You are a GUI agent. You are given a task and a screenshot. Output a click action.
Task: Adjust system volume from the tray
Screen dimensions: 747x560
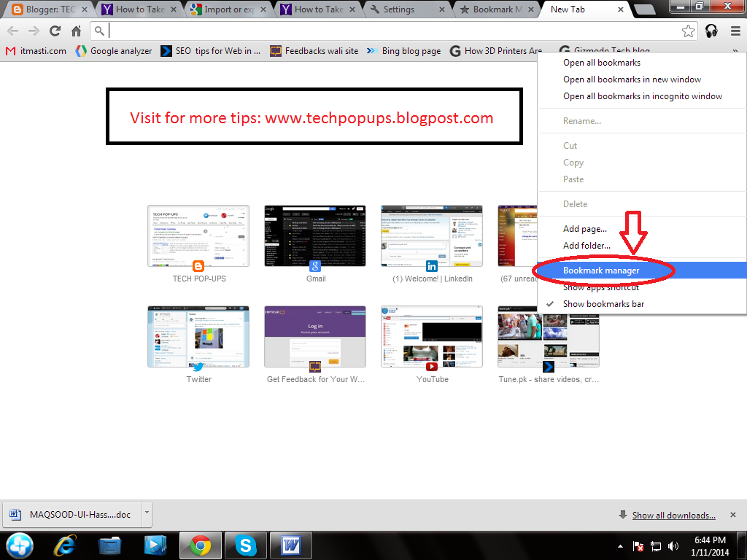673,545
